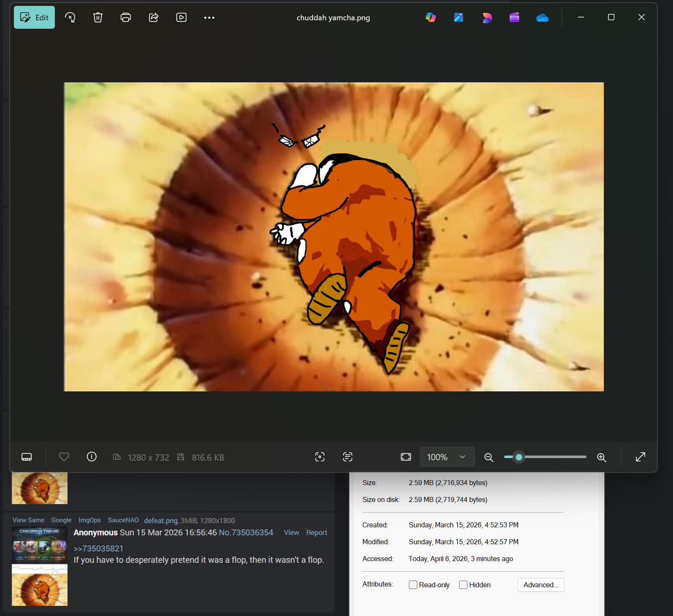Open the Google reverse search link
Image resolution: width=673 pixels, height=616 pixels.
point(62,520)
